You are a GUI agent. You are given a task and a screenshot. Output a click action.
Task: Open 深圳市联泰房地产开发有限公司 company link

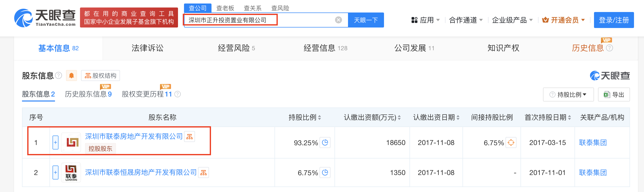[x=134, y=136]
